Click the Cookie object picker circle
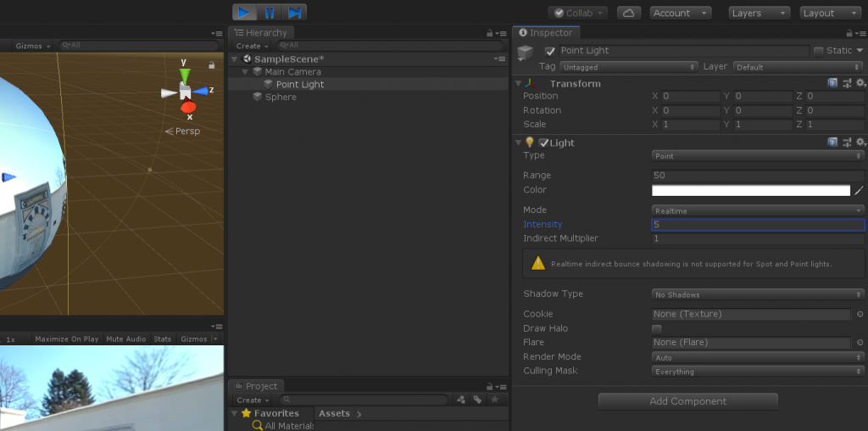 click(860, 314)
